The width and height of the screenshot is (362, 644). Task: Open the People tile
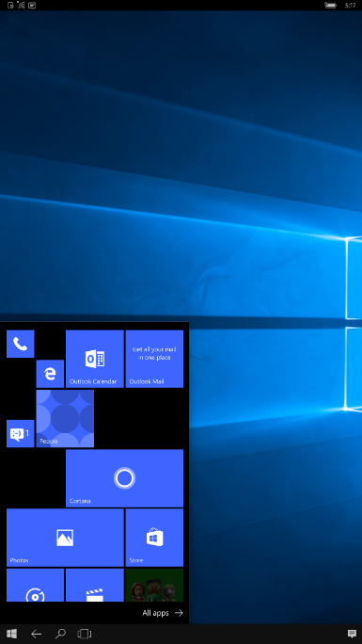tap(65, 419)
